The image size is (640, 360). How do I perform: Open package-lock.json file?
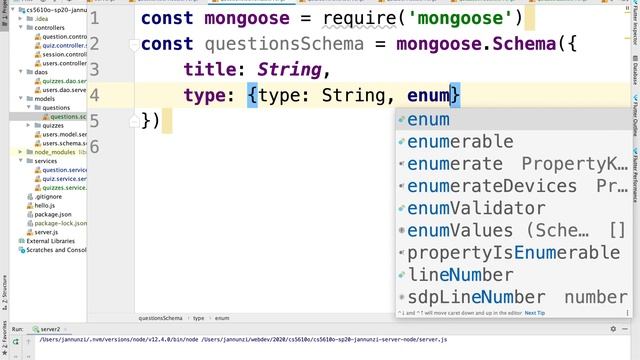57,223
